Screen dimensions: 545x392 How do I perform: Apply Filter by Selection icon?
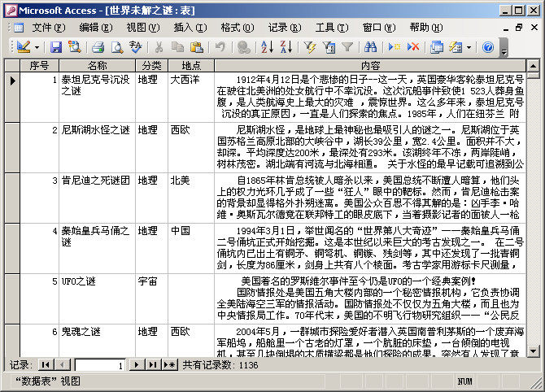310,47
